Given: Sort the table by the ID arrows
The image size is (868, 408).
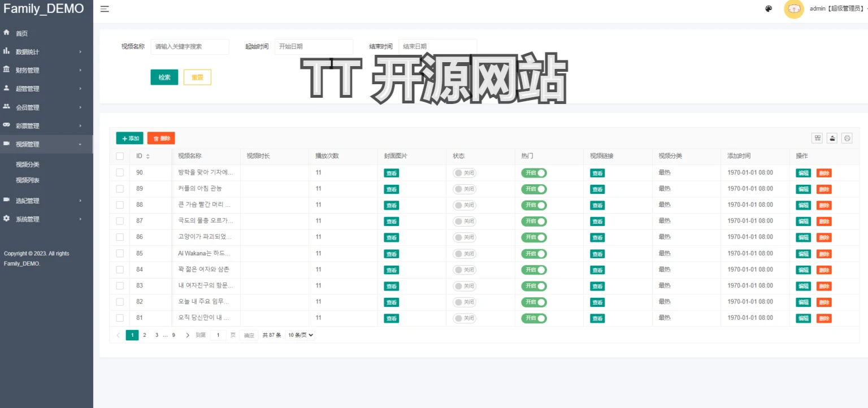Looking at the screenshot, I should (x=148, y=157).
